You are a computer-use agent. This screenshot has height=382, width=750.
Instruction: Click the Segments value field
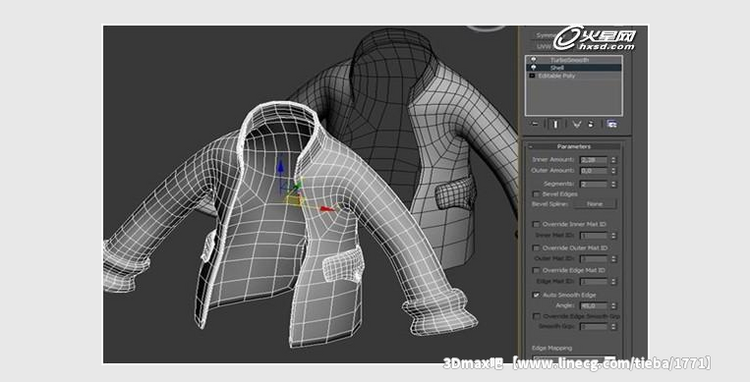tap(594, 184)
